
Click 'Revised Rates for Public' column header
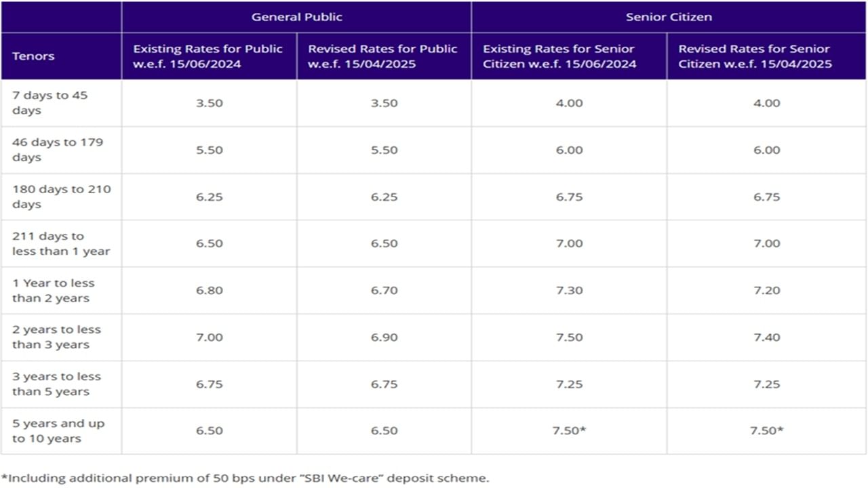click(x=383, y=56)
